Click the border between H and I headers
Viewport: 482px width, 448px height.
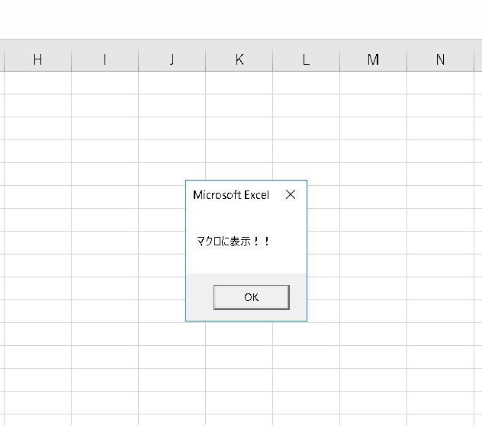72,59
